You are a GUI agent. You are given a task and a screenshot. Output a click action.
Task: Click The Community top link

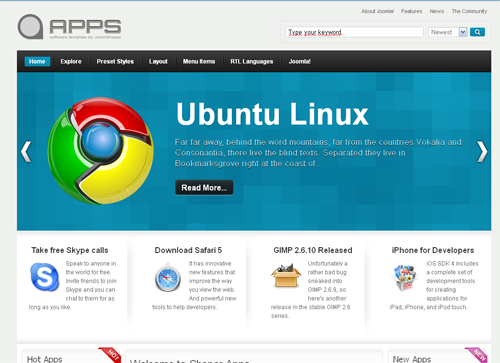tap(469, 11)
